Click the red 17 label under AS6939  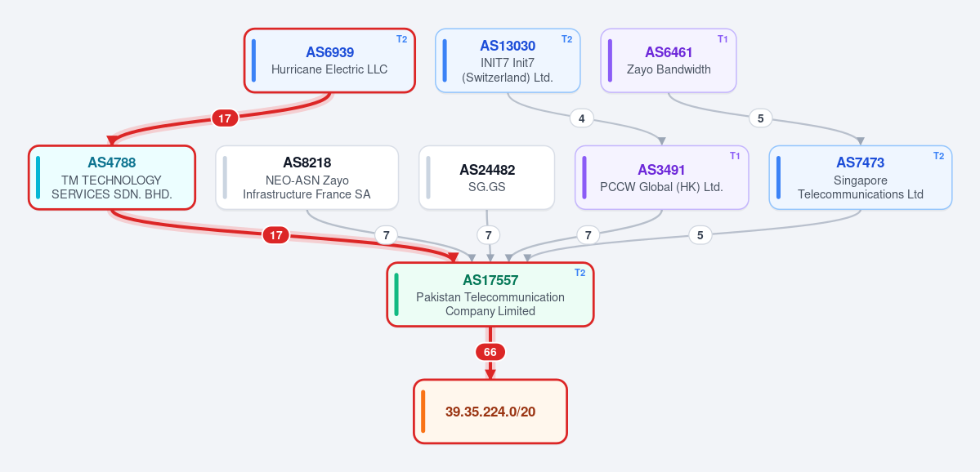tap(225, 118)
